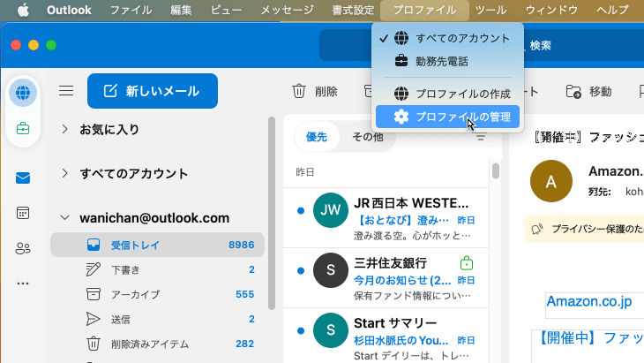Click the 移動 move-folder toolbar icon
644x363 pixels.
tap(573, 91)
